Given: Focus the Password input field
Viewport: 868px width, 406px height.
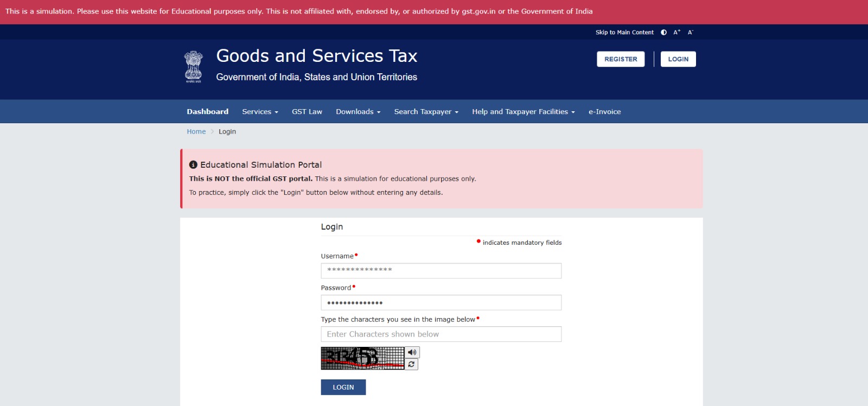Looking at the screenshot, I should click(441, 302).
